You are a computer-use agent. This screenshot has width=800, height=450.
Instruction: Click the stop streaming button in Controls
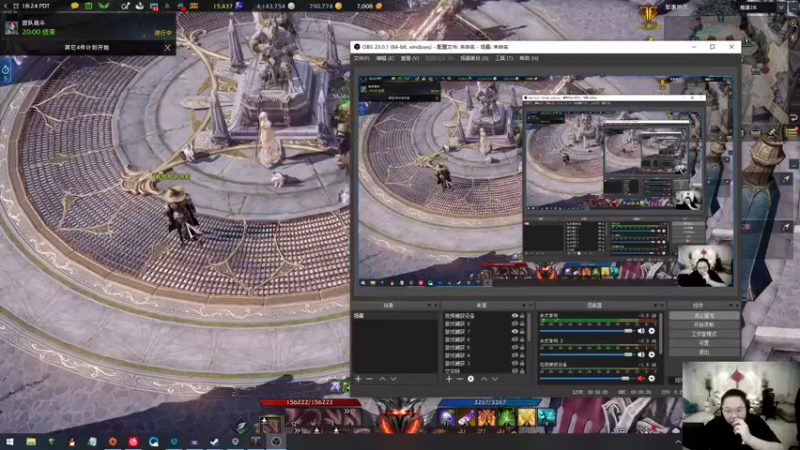point(704,316)
